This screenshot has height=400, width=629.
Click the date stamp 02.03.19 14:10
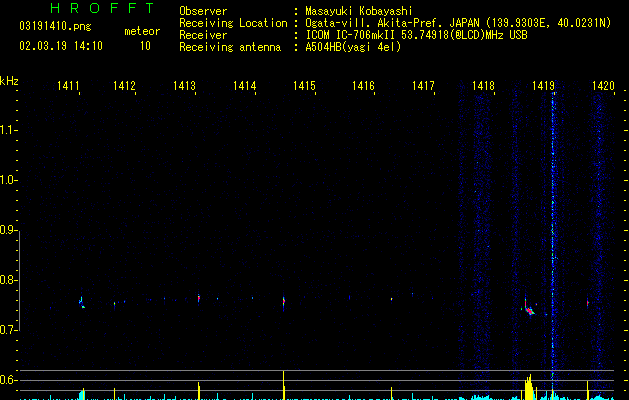pyautogui.click(x=61, y=46)
